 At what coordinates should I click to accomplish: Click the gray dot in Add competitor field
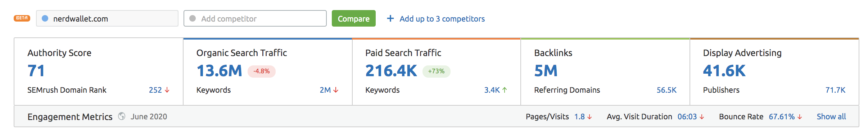(193, 18)
